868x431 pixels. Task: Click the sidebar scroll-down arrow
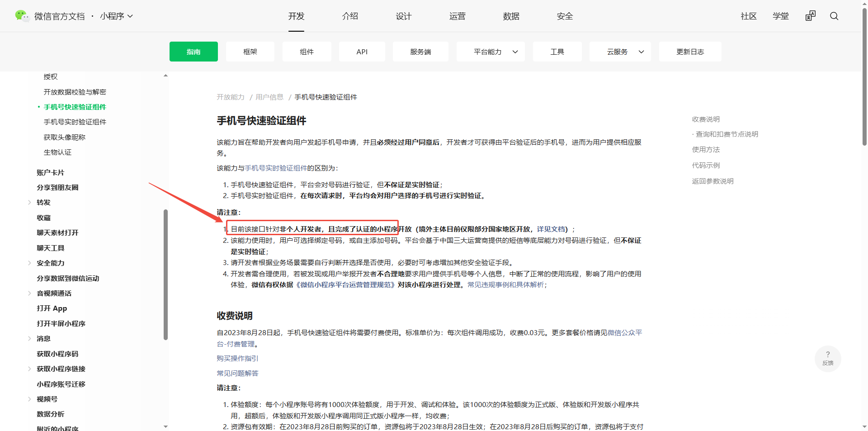click(x=165, y=426)
